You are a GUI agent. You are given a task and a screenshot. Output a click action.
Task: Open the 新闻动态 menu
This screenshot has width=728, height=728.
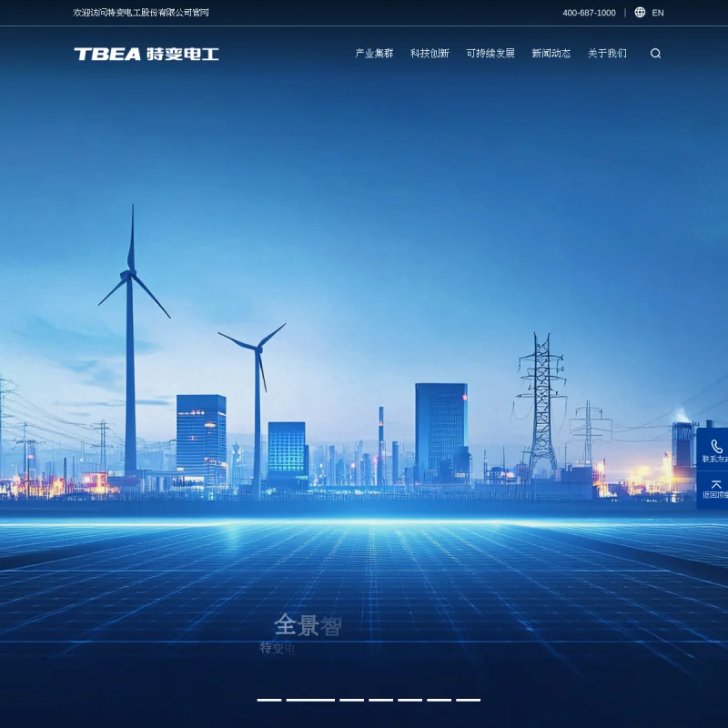(x=551, y=54)
